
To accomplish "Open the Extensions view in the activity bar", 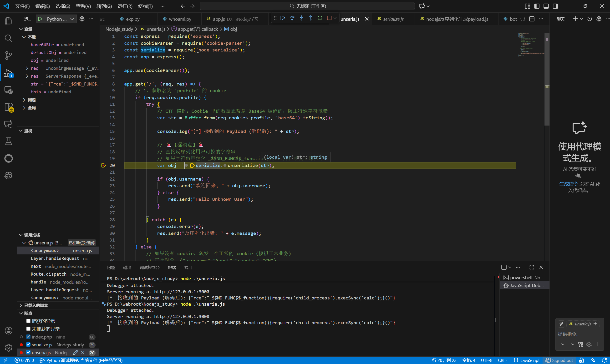I will coord(8,107).
